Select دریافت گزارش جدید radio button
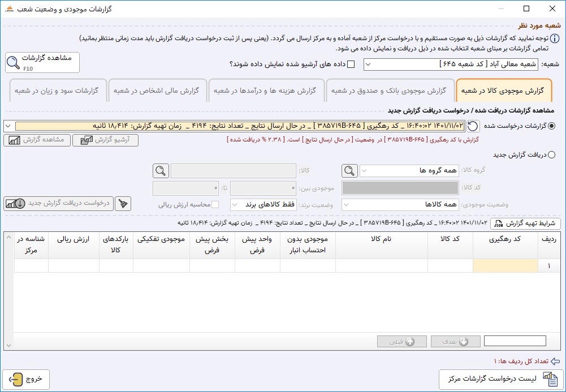 [x=551, y=155]
